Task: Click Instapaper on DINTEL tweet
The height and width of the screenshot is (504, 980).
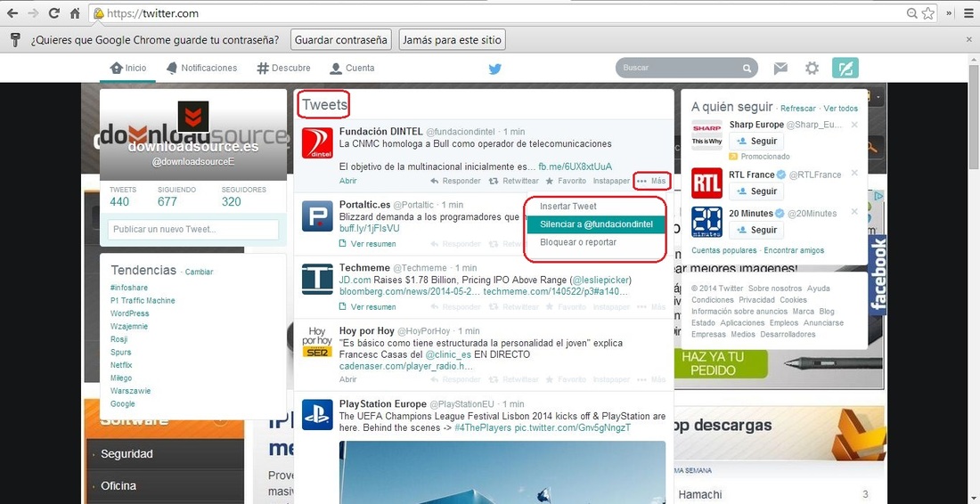Action: pos(610,181)
